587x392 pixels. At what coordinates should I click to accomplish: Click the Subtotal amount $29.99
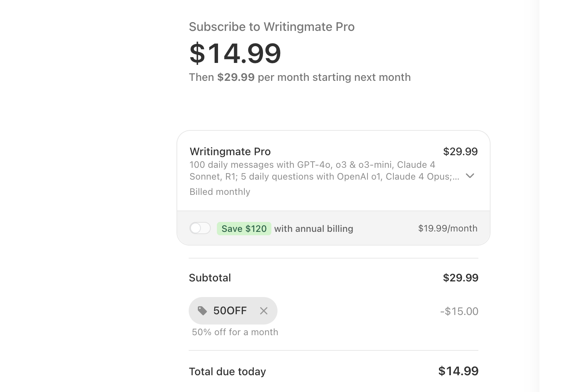coord(460,278)
